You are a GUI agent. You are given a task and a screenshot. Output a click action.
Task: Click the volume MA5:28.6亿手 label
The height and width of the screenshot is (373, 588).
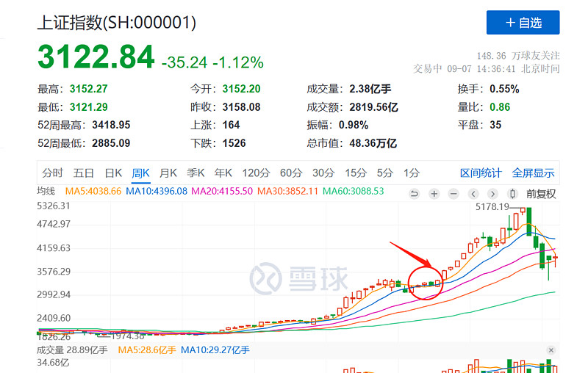click(x=146, y=350)
